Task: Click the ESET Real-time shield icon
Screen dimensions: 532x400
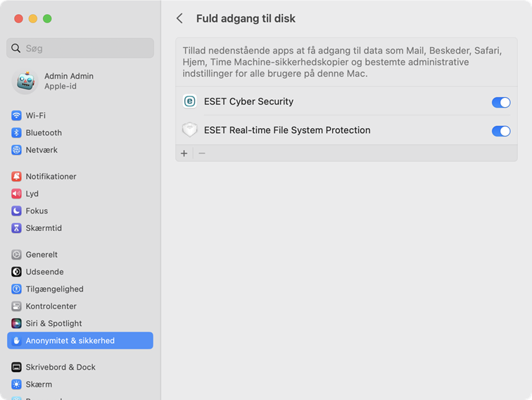Action: click(x=190, y=130)
